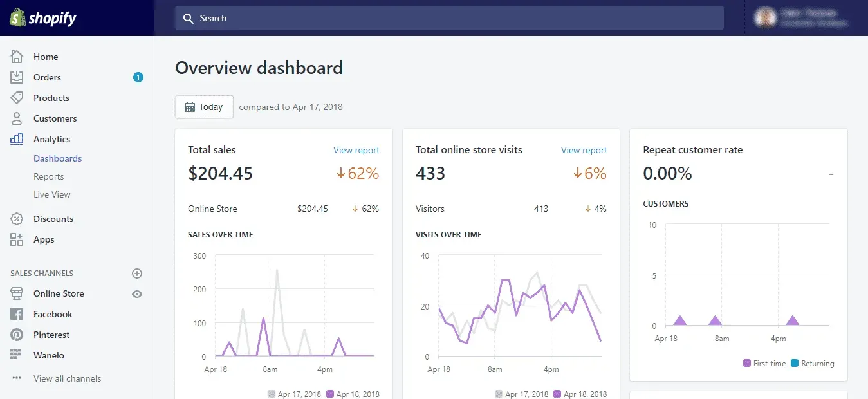Image resolution: width=868 pixels, height=399 pixels.
Task: Toggle Online Store visibility eye icon
Action: (x=136, y=293)
